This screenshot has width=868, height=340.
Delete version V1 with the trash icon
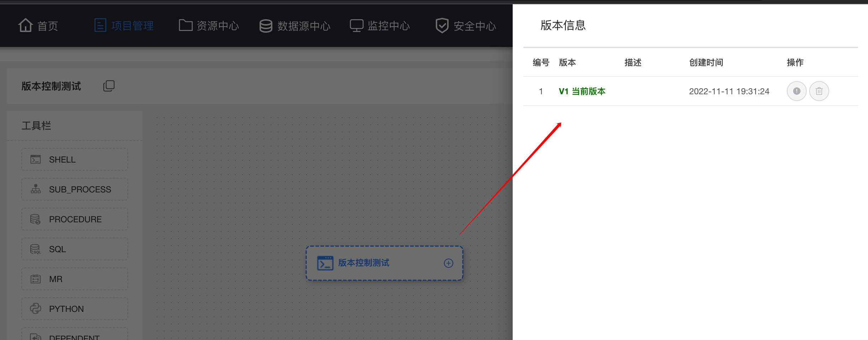click(819, 91)
